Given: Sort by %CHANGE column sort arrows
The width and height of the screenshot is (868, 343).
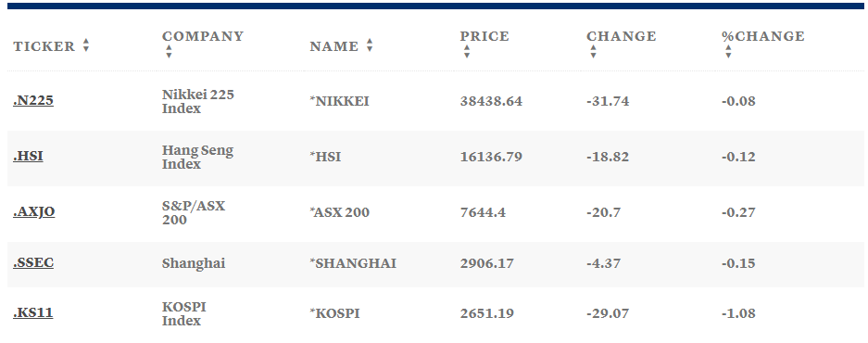Looking at the screenshot, I should pyautogui.click(x=728, y=52).
